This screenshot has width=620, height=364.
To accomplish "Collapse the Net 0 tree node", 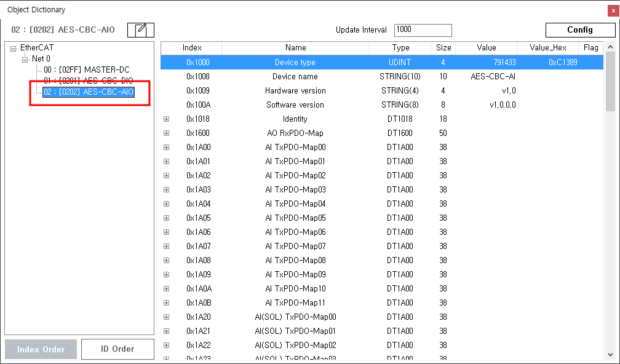I will [25, 59].
